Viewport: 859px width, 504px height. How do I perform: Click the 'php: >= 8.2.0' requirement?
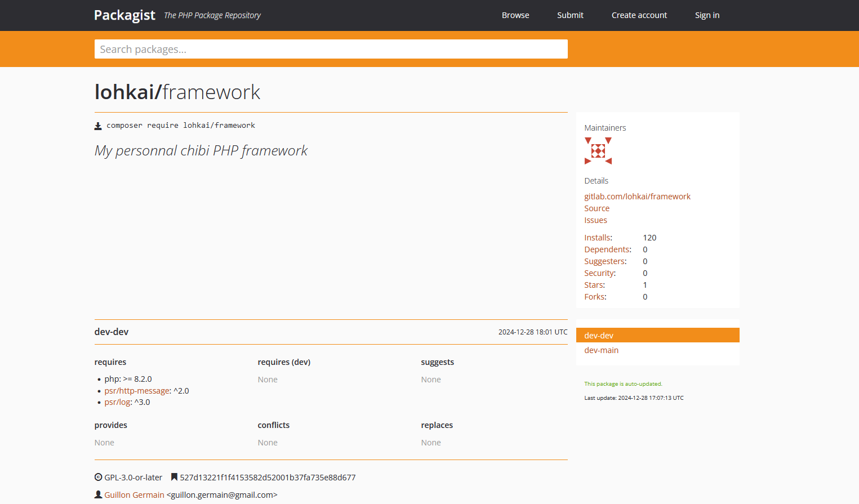(x=128, y=379)
